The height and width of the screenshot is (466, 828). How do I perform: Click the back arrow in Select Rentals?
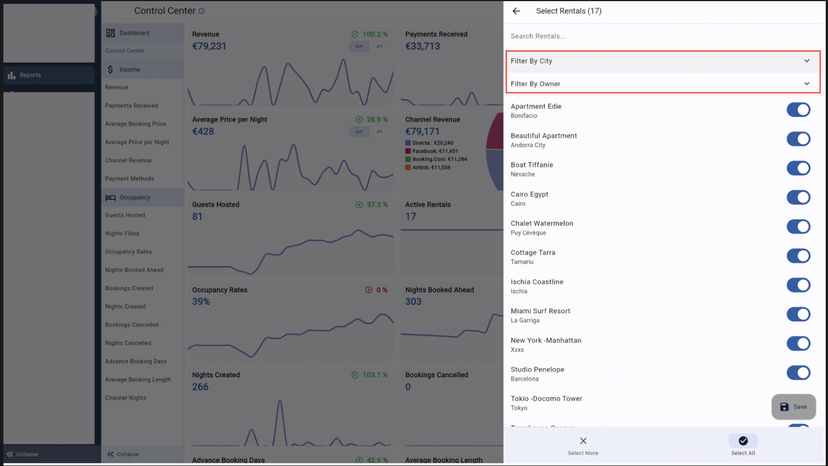516,11
